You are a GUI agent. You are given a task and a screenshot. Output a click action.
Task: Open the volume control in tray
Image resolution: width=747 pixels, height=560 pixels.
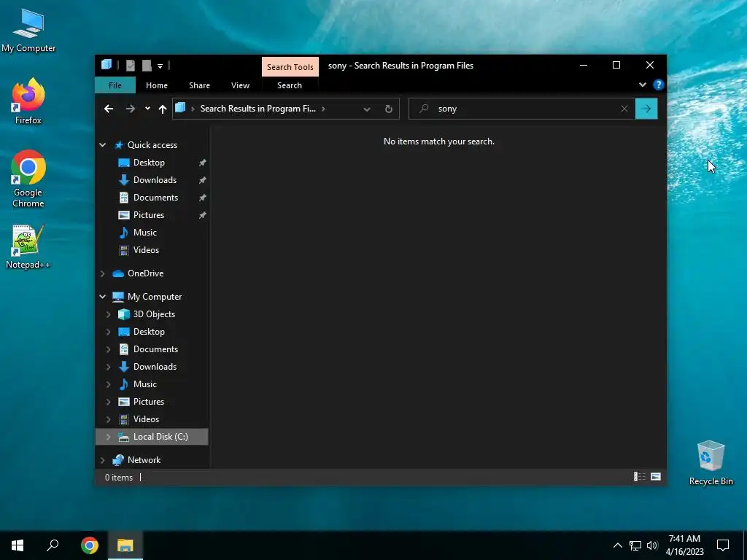pyautogui.click(x=652, y=545)
